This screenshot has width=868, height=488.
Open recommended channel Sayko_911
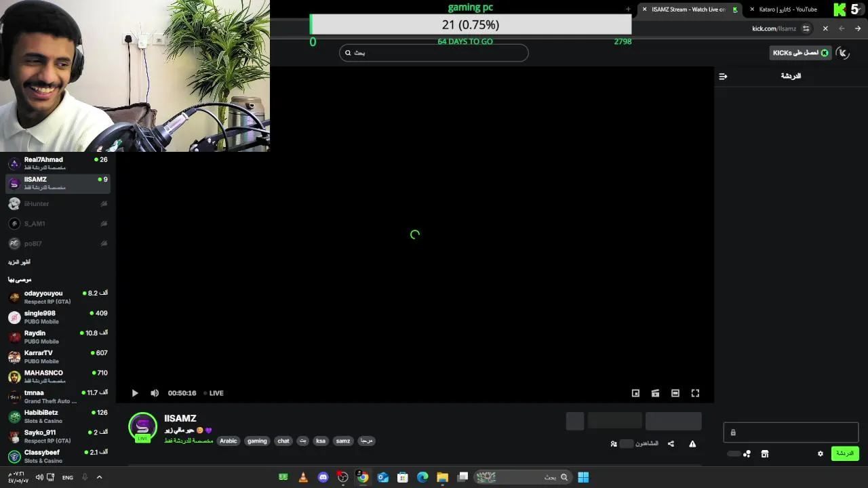pos(58,436)
